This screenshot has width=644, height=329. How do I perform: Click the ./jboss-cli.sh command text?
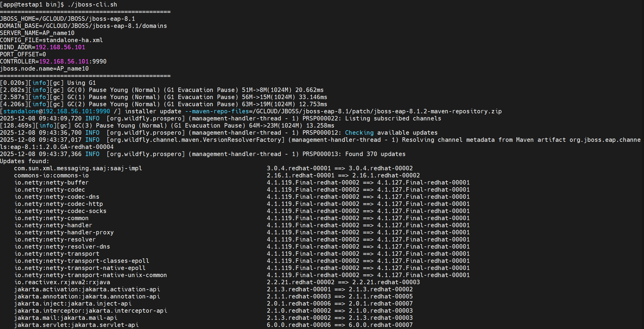[92, 4]
